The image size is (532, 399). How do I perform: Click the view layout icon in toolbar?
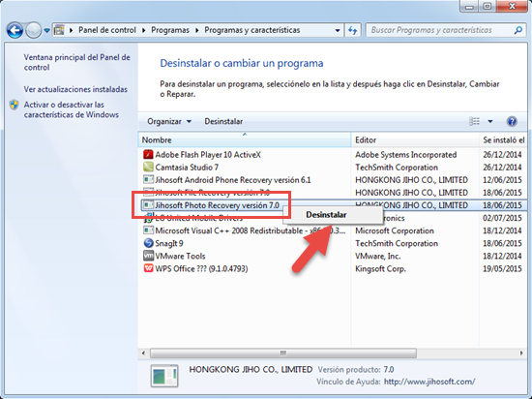474,121
